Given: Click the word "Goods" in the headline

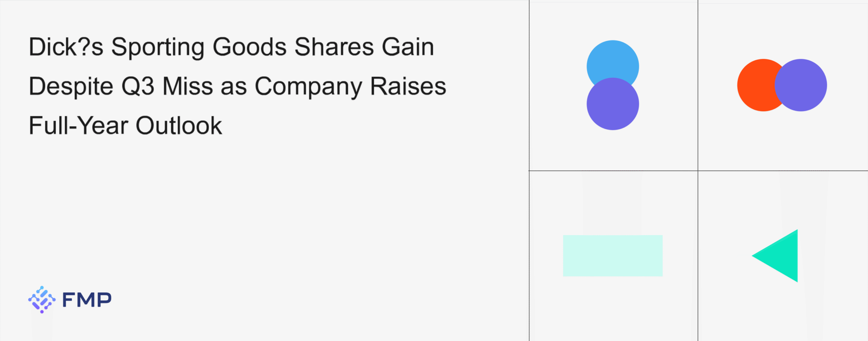Looking at the screenshot, I should [x=249, y=47].
